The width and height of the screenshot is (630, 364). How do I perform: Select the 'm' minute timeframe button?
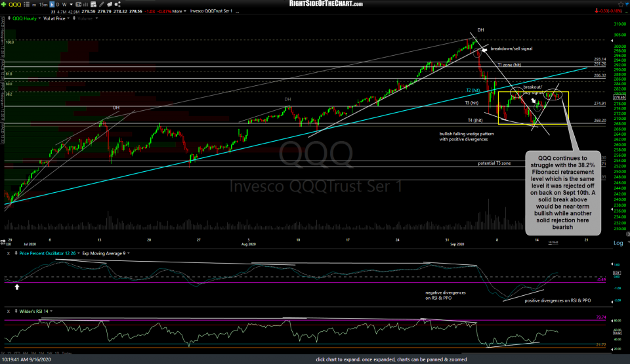(34, 5)
